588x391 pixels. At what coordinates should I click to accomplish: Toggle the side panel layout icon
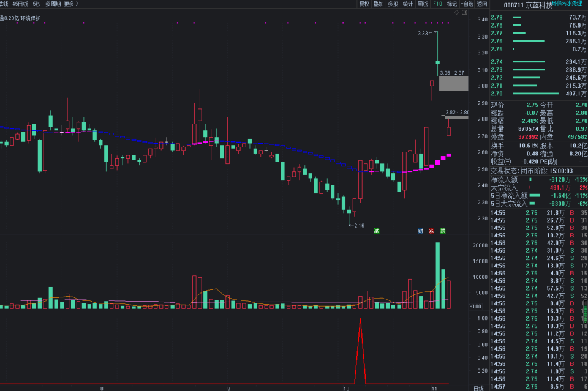click(464, 12)
